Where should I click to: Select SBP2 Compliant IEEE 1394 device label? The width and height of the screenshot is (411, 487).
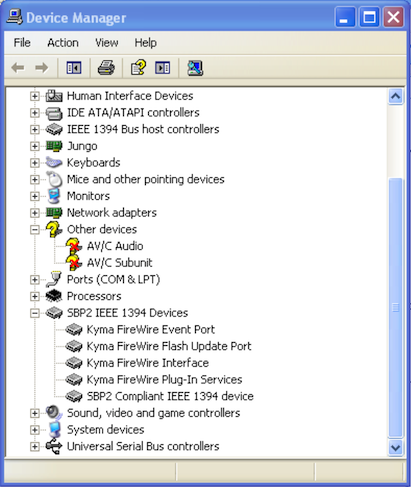pyautogui.click(x=170, y=396)
